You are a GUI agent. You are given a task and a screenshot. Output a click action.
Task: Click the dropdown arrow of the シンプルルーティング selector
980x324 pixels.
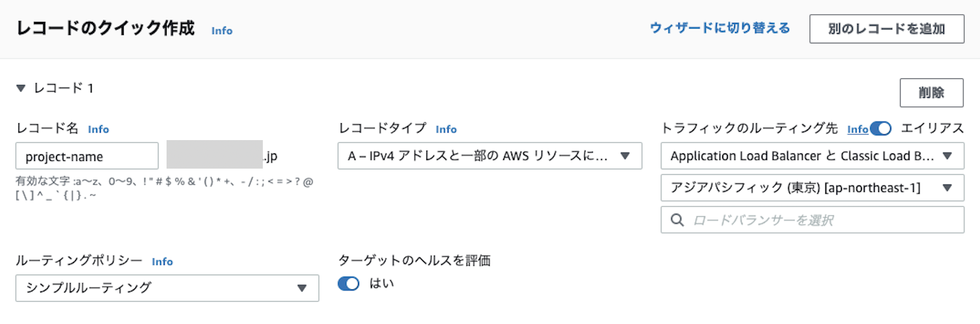click(302, 288)
